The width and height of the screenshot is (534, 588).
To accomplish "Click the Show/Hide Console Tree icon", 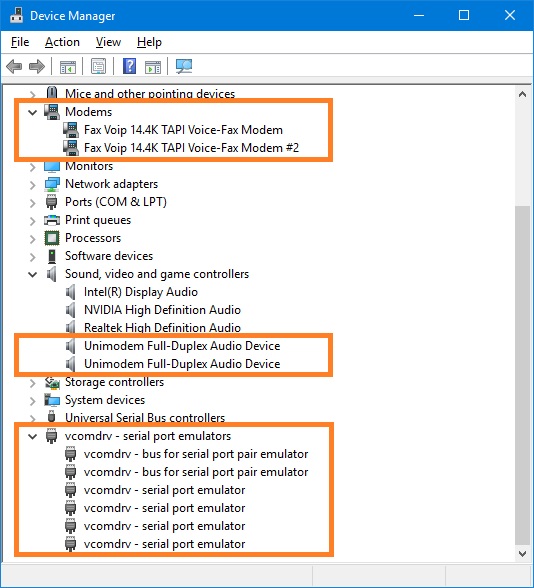I will click(x=68, y=67).
